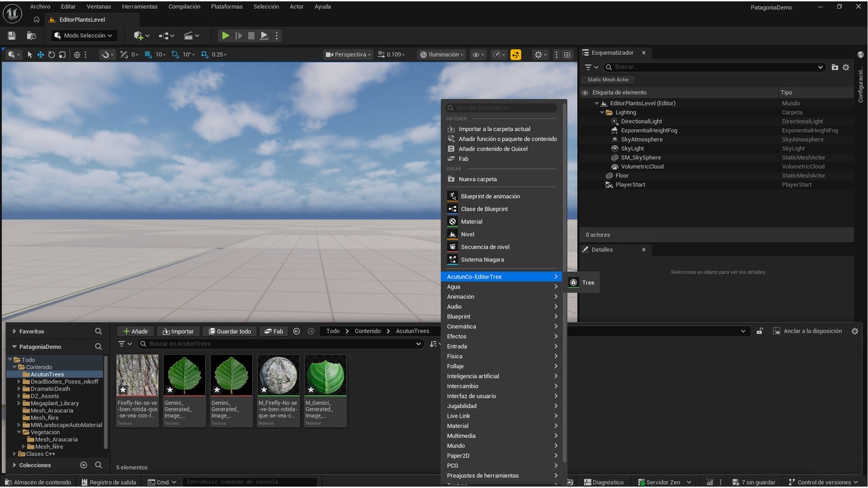Toggle world coordinate space globe icon
Screen dimensions: 868x488
coord(77,55)
